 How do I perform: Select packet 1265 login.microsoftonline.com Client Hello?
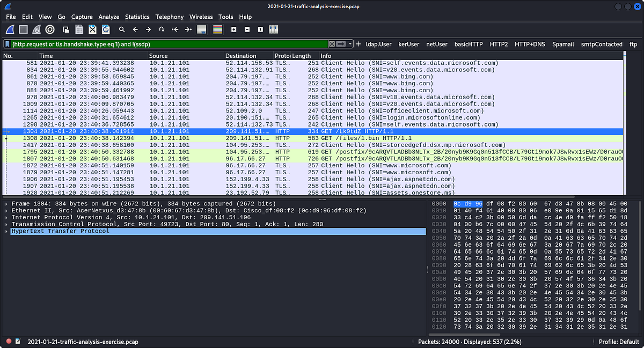point(313,117)
